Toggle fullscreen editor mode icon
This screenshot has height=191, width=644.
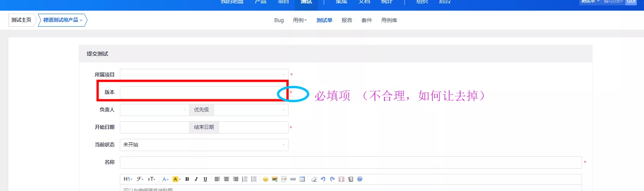tap(341, 179)
